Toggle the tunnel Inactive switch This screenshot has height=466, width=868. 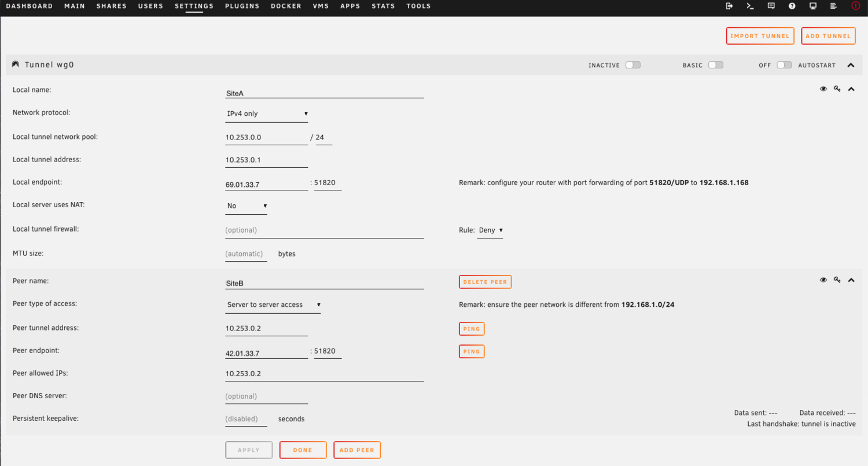pyautogui.click(x=632, y=65)
